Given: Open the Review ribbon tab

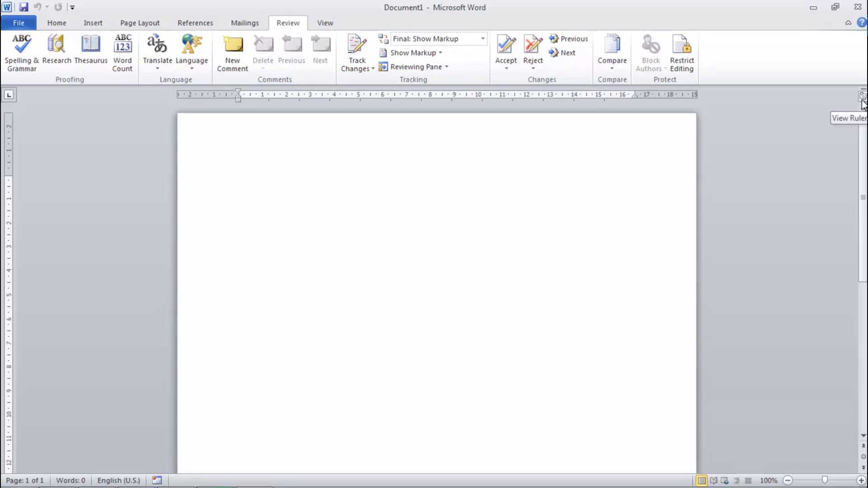Looking at the screenshot, I should click(x=287, y=22).
